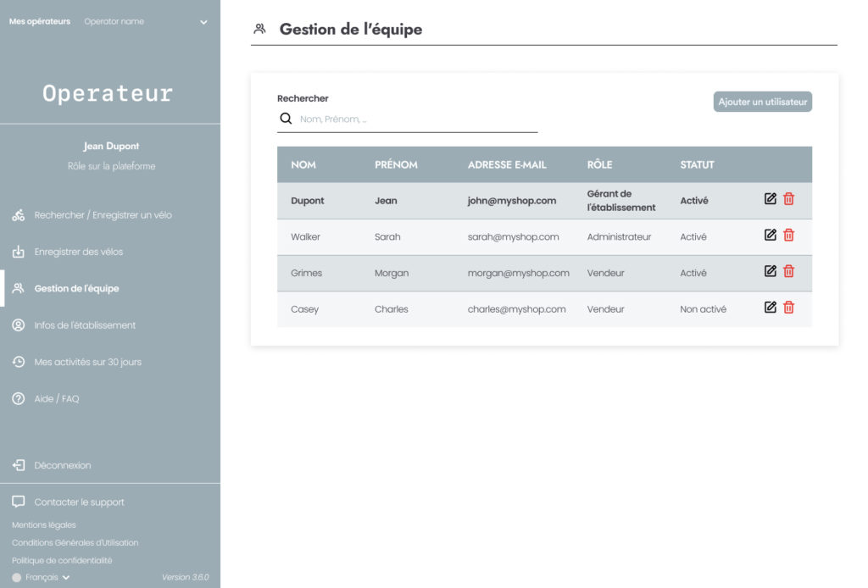This screenshot has height=588, width=868.
Task: Open Rechercher / Enregistrer un vélo
Action: [103, 215]
